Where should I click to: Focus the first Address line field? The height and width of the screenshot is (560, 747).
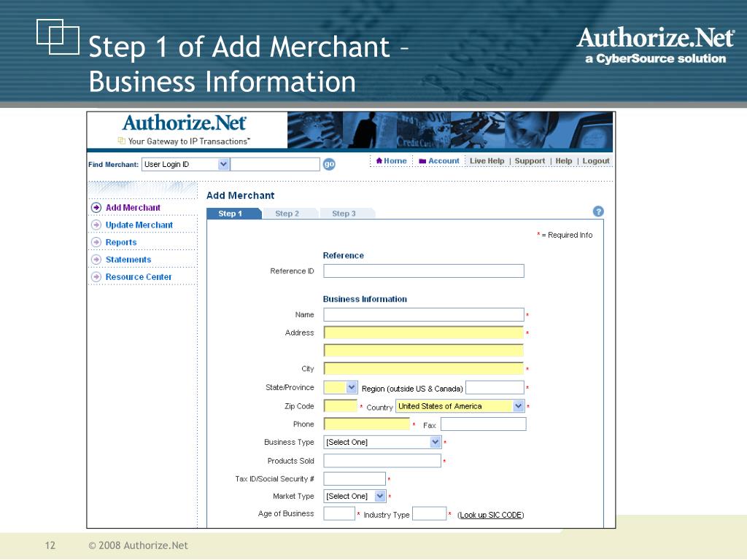coord(424,332)
